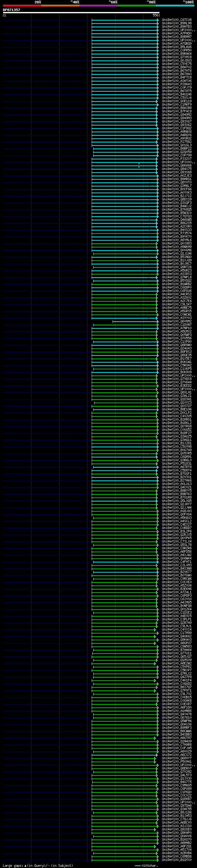
Task: Select UniRef100_A3YY03 hit name
Action: coord(176,318)
